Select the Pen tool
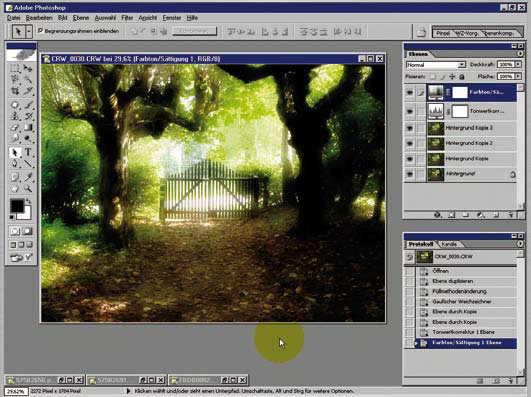The height and width of the screenshot is (397, 531). [x=15, y=164]
